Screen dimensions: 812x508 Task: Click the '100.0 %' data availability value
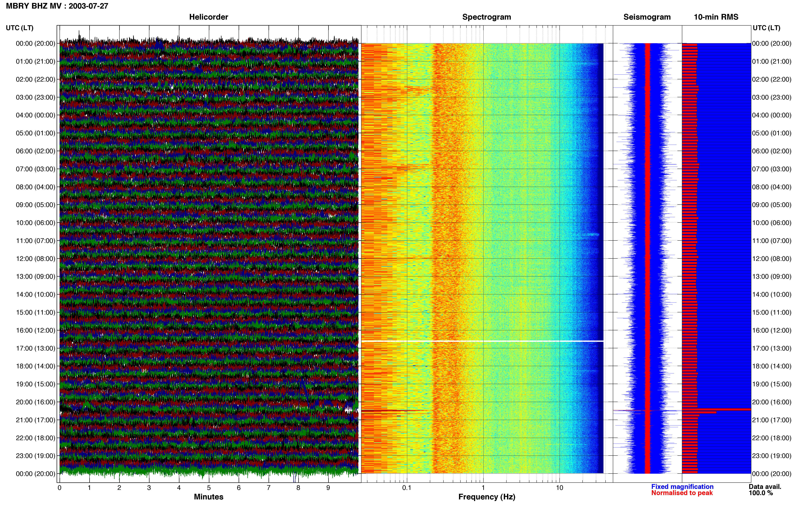coord(761,493)
